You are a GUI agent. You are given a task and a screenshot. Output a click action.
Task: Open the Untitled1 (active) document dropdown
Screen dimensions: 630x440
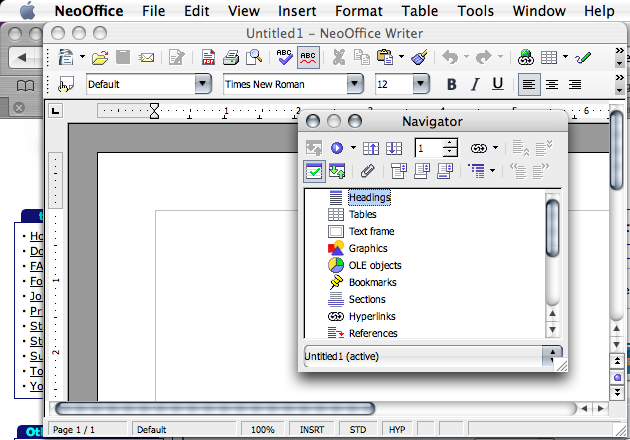[434, 356]
